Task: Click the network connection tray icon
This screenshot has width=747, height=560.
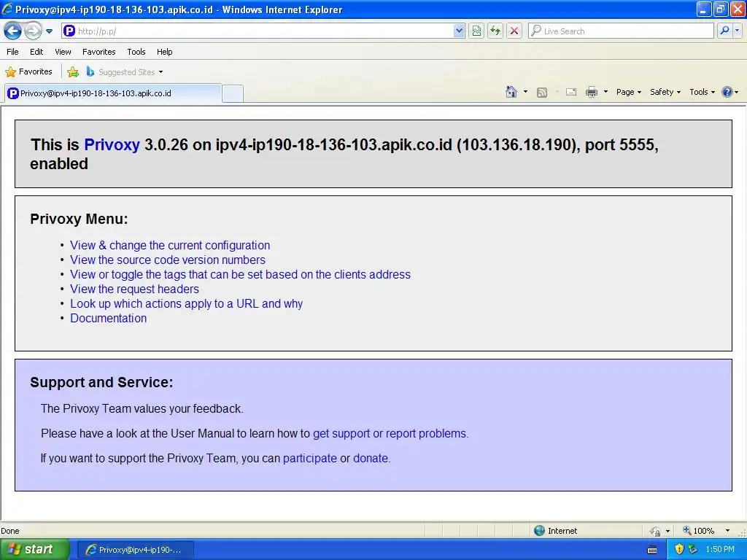Action: pos(692,549)
